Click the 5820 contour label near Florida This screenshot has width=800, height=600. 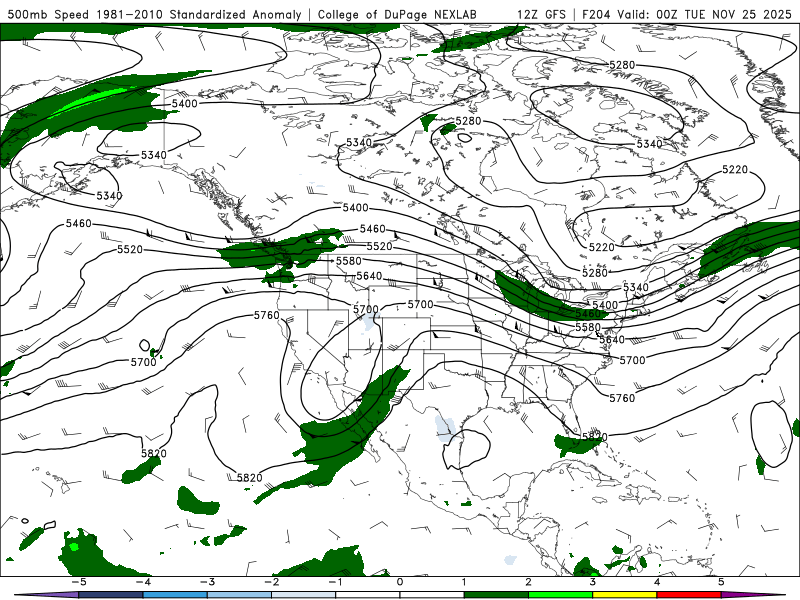pos(594,437)
